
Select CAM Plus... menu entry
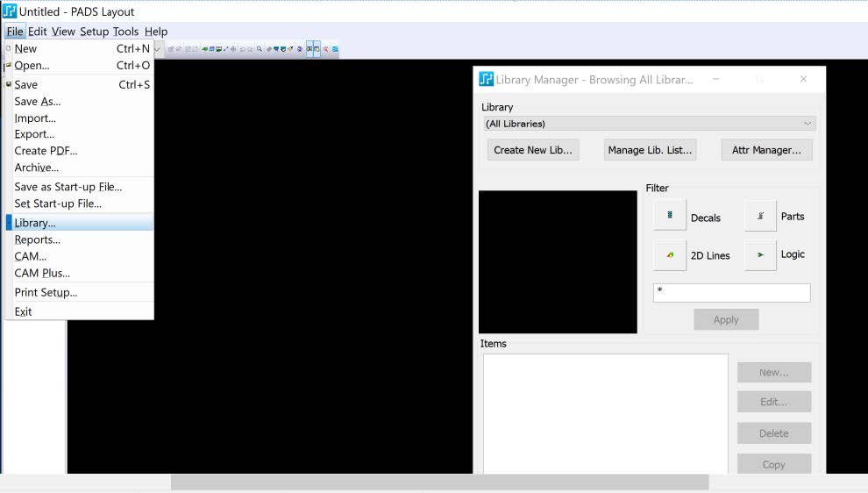point(79,273)
